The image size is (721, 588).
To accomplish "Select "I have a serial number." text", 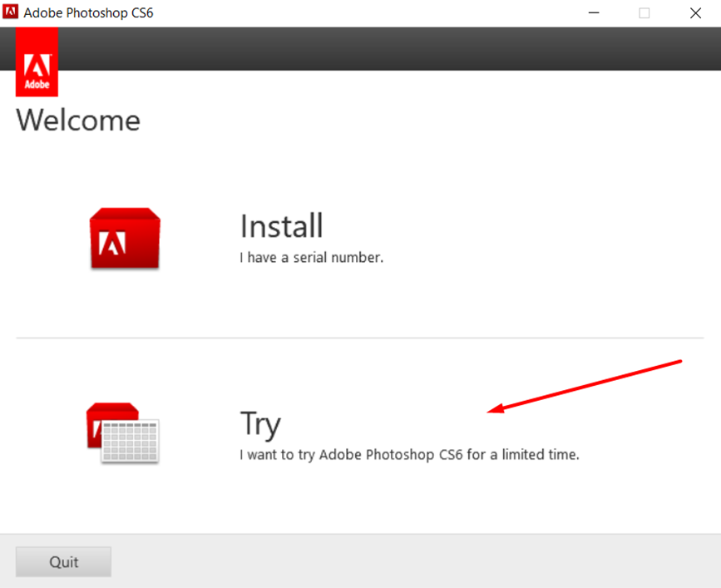I will (311, 258).
